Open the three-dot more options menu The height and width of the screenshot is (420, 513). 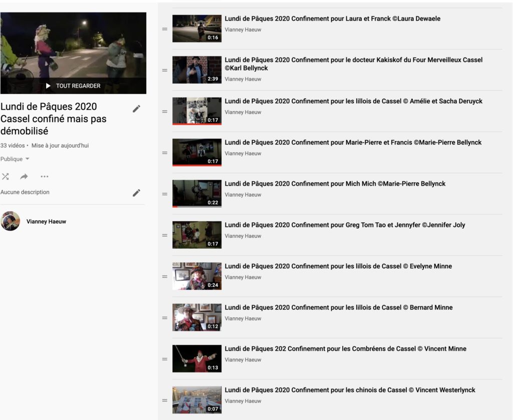[45, 177]
